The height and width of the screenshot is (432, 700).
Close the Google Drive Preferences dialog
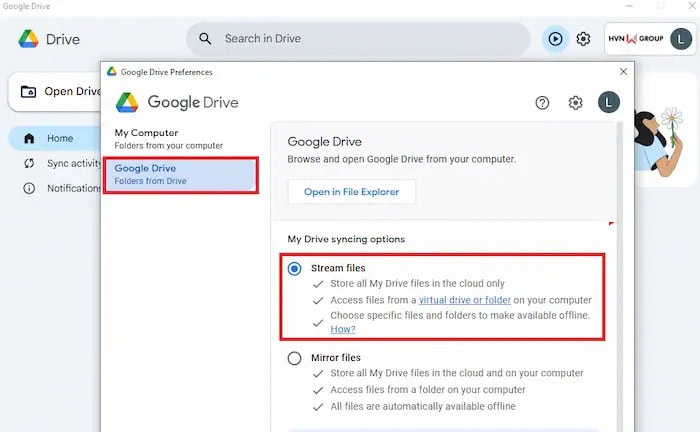point(624,72)
